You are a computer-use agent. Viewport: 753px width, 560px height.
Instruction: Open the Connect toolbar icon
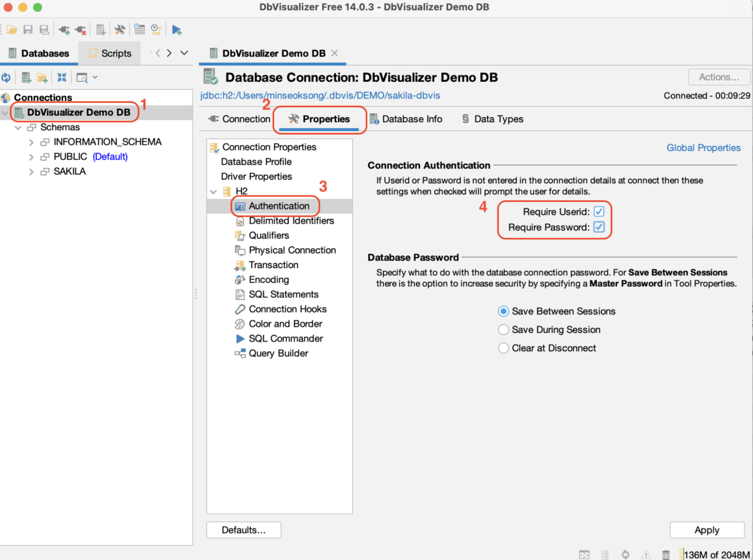point(64,29)
